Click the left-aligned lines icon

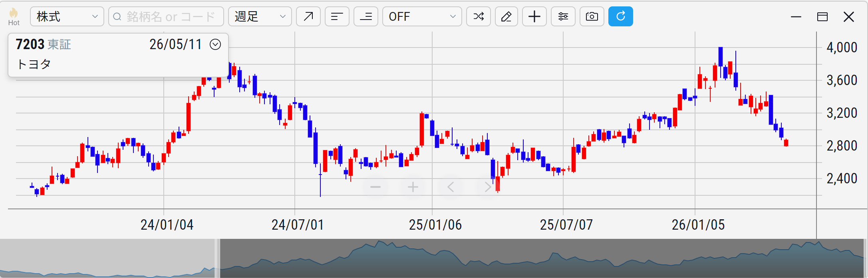point(337,16)
